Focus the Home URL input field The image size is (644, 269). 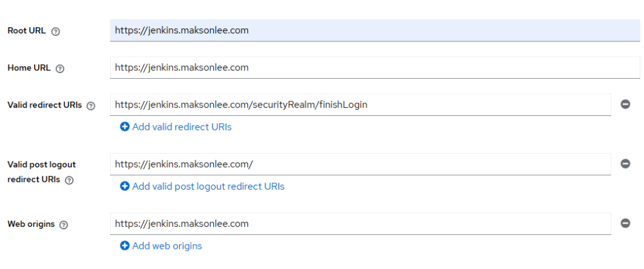(x=375, y=67)
